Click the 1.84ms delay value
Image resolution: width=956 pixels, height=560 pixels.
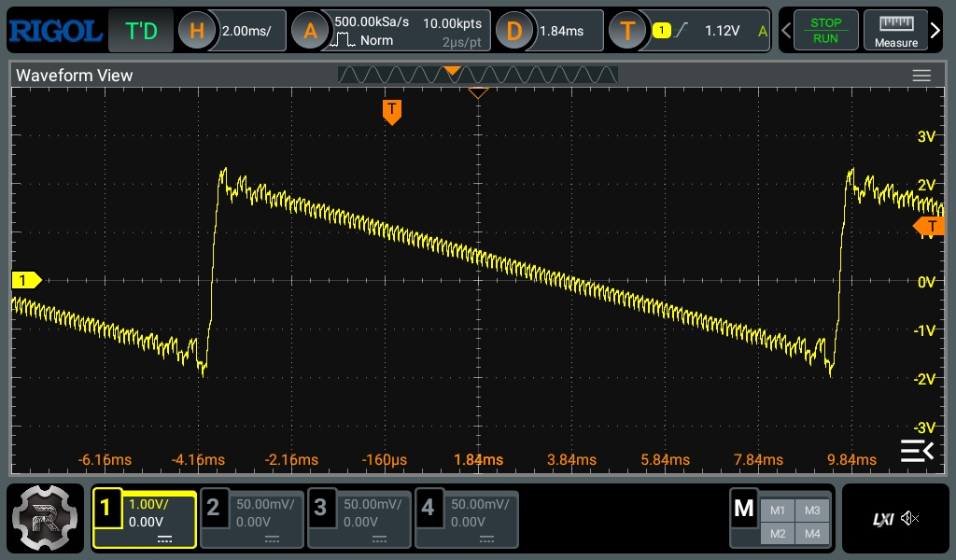(561, 31)
